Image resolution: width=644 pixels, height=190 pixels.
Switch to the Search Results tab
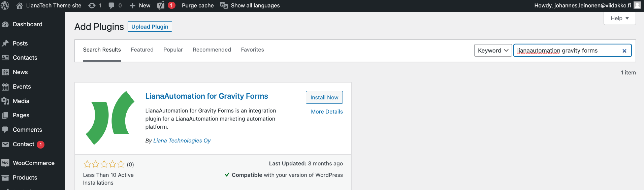[102, 50]
